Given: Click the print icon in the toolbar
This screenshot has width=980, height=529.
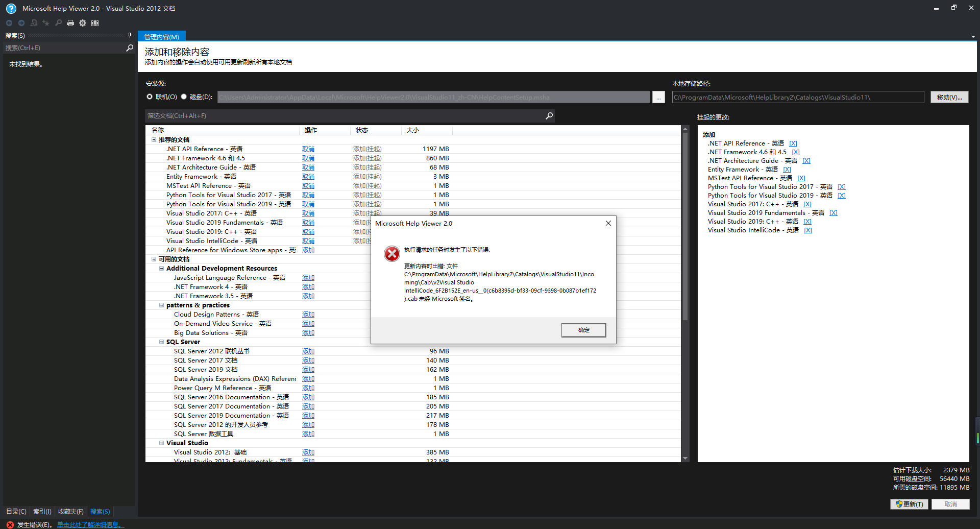Looking at the screenshot, I should pos(70,23).
